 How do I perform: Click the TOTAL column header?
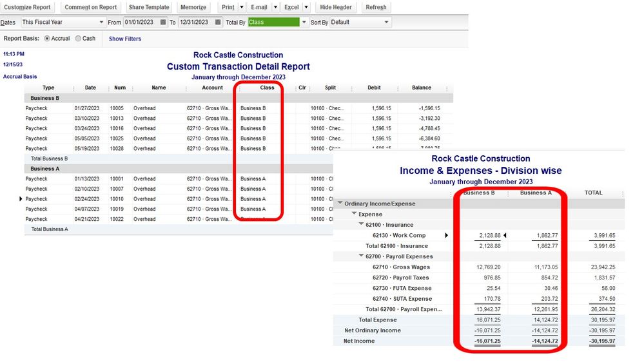click(594, 193)
